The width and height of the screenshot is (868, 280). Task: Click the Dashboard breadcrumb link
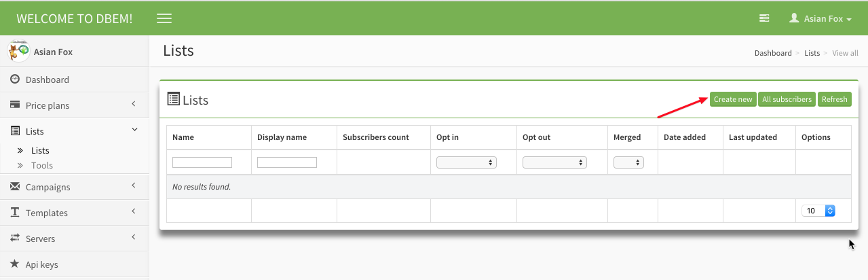(x=773, y=53)
